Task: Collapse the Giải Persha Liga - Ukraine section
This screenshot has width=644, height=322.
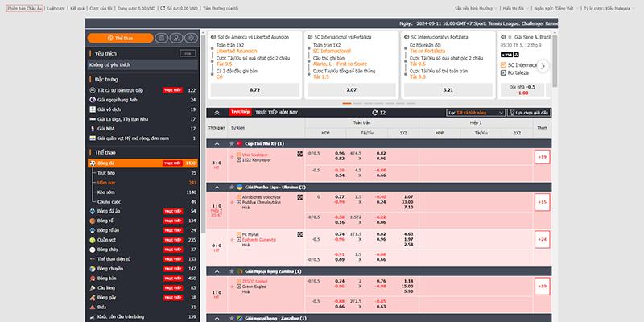Action: point(217,188)
